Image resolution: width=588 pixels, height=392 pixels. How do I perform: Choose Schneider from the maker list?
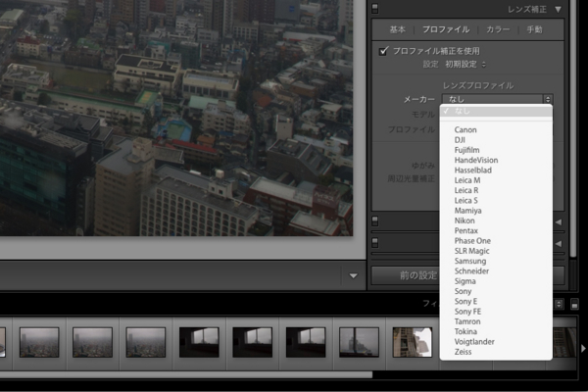(x=496, y=271)
